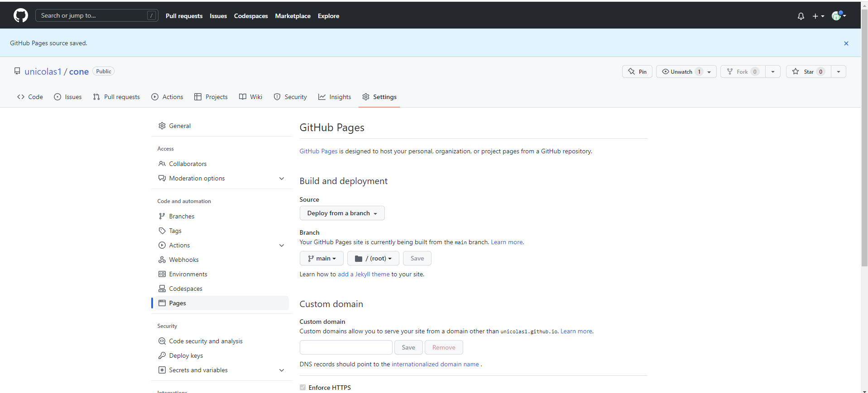
Task: Focus the custom domain text field
Action: pyautogui.click(x=346, y=347)
